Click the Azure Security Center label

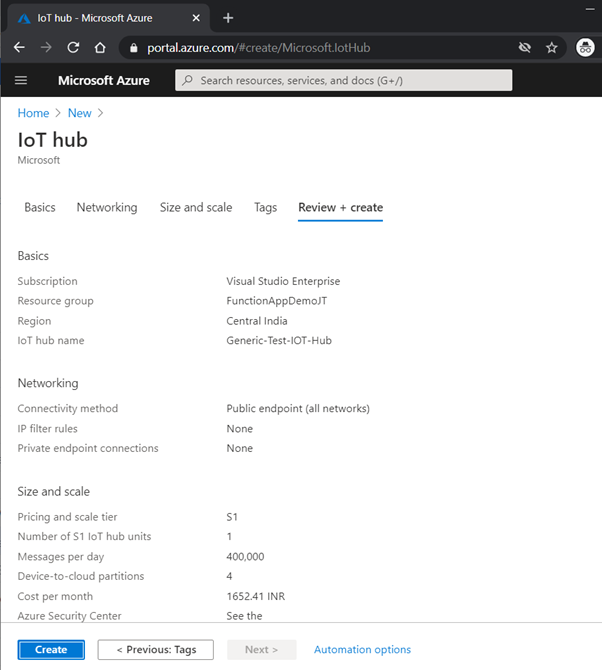click(69, 616)
